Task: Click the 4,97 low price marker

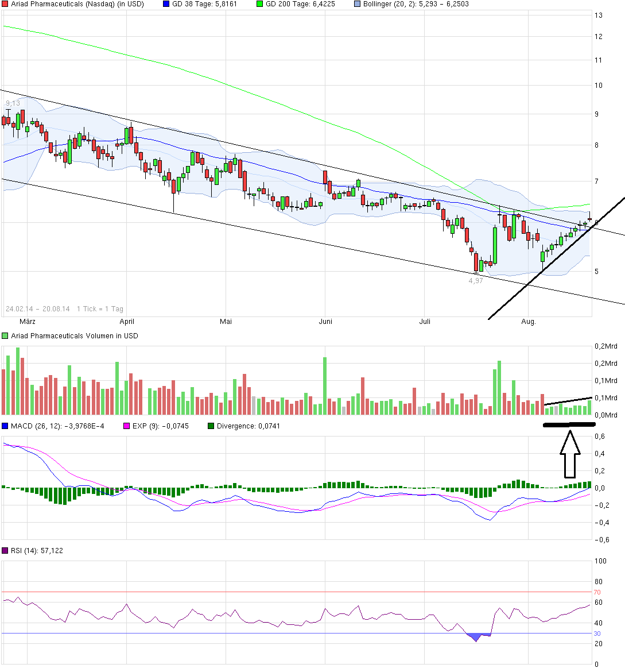Action: point(475,281)
